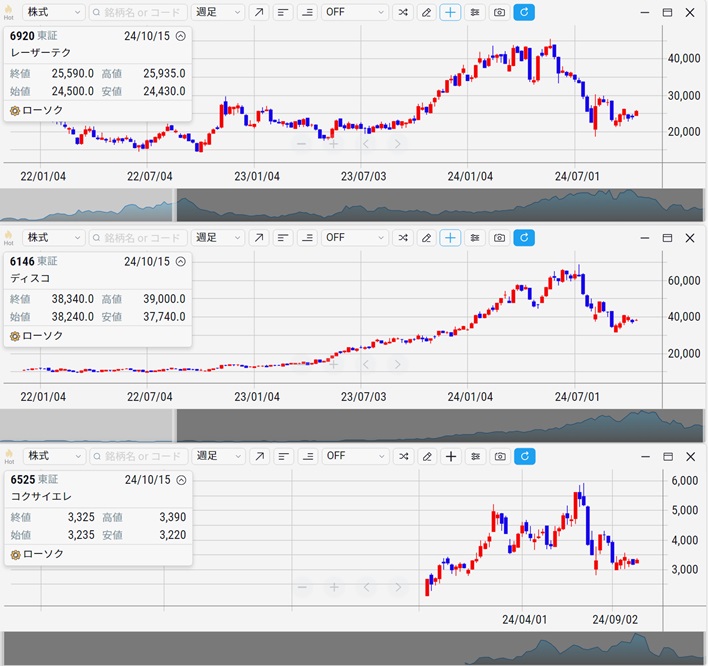Open the 週足 timeframe dropdown in top chart

tap(218, 12)
